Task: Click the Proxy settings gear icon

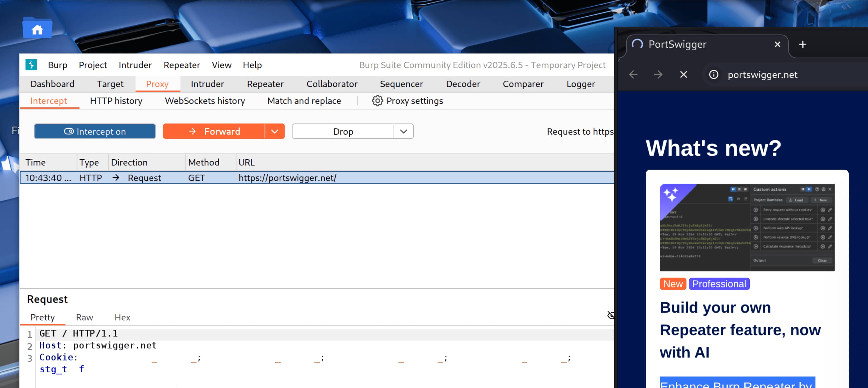Action: coord(377,101)
